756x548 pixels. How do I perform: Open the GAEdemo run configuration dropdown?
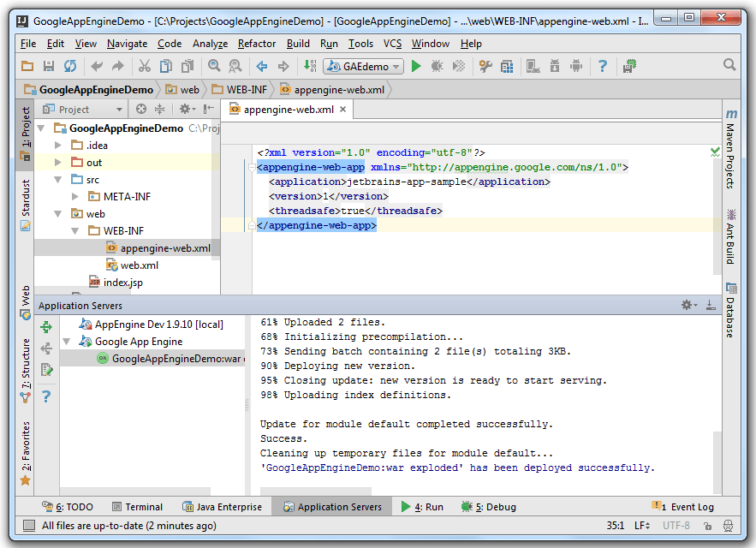[363, 66]
